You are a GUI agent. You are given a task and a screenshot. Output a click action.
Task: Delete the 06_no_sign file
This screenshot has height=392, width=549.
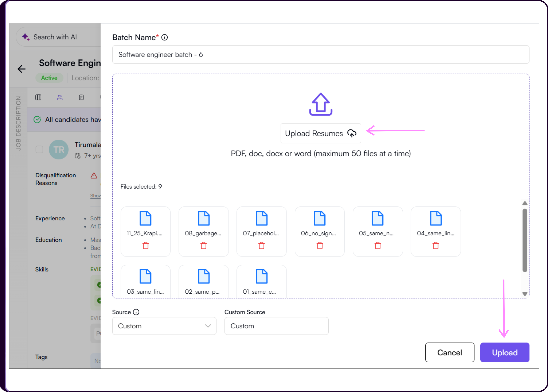tap(320, 245)
